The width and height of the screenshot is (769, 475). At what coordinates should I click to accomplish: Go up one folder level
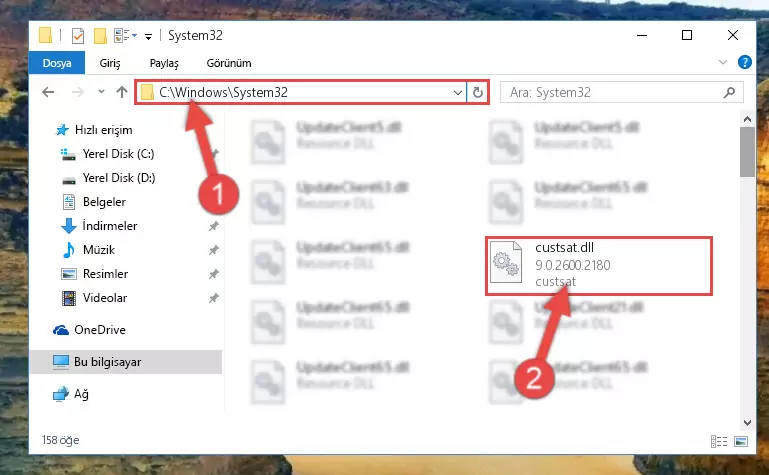(122, 92)
